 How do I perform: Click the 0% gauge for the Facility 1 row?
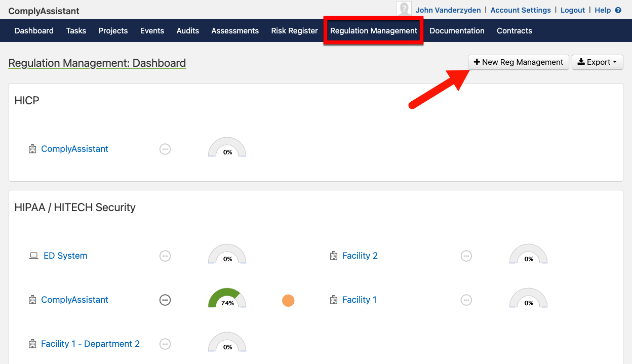coord(528,298)
